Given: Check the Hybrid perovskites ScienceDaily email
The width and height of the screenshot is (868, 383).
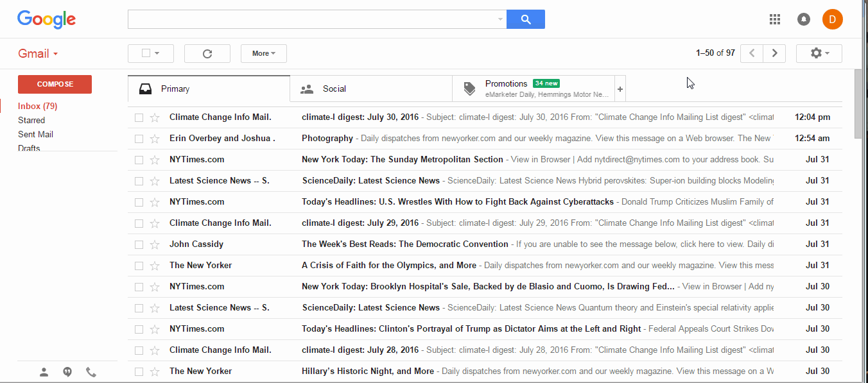Looking at the screenshot, I should point(139,181).
